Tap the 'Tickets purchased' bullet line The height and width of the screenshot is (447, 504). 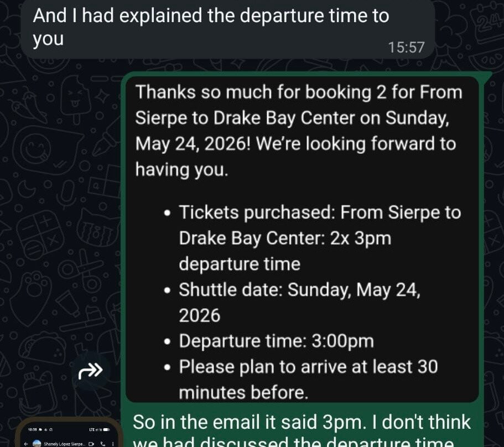[x=320, y=238]
